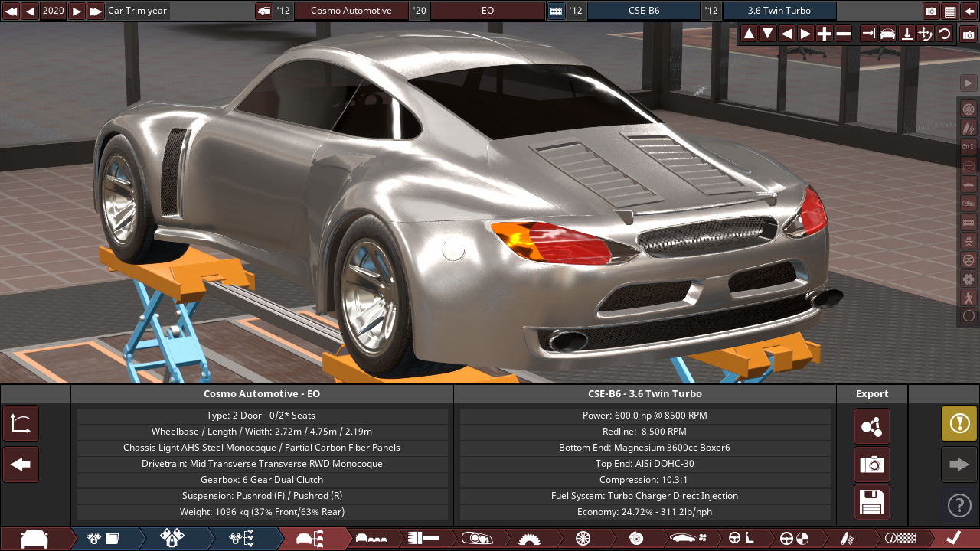Zoom out with the minus button
Image resolution: width=980 pixels, height=551 pixels.
(x=843, y=34)
